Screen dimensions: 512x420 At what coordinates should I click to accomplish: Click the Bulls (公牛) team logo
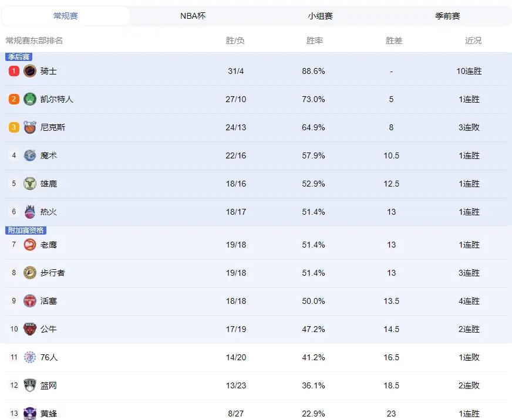pos(30,329)
